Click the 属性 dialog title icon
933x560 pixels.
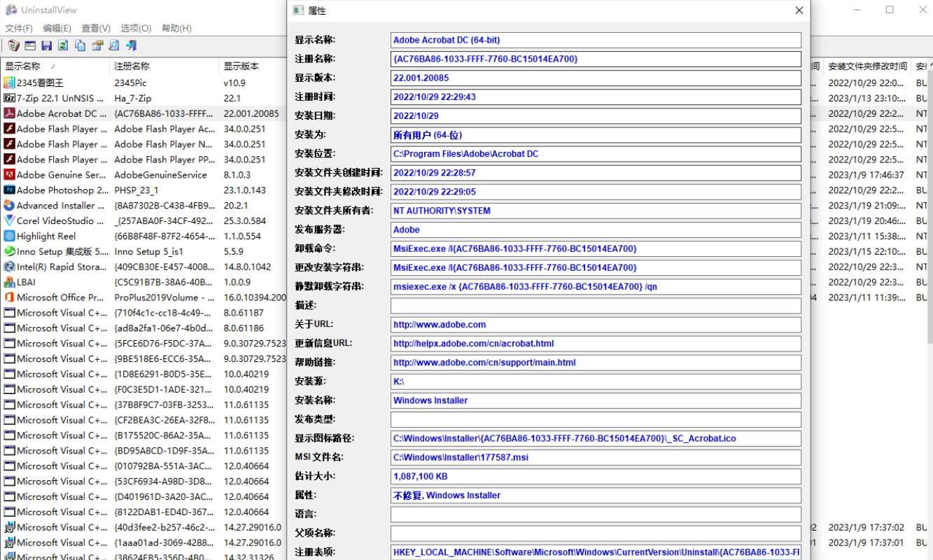coord(298,10)
